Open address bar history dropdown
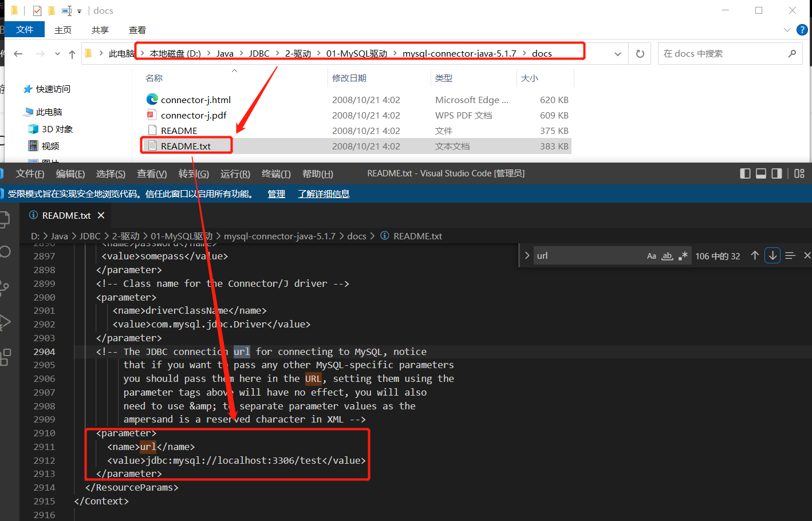Image resolution: width=812 pixels, height=521 pixels. 618,53
